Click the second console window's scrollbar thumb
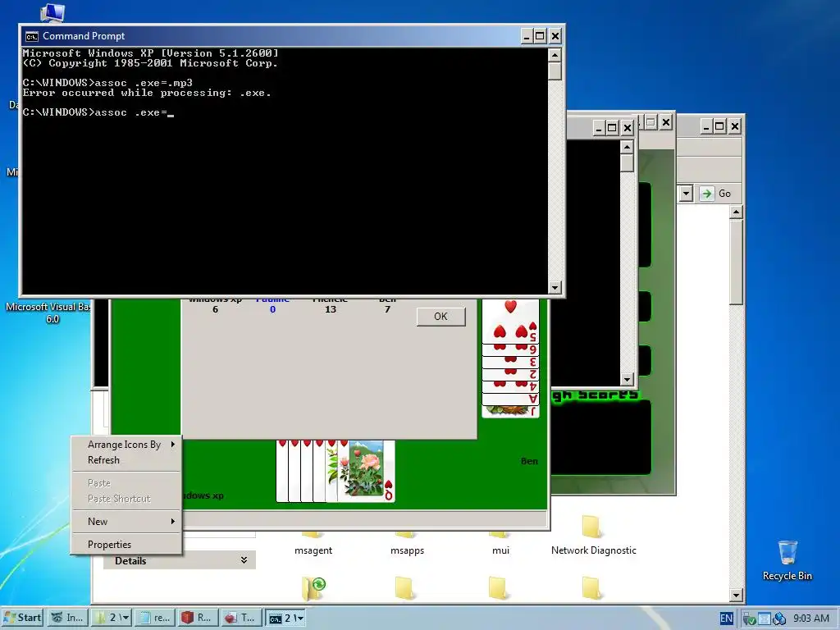 [x=627, y=163]
